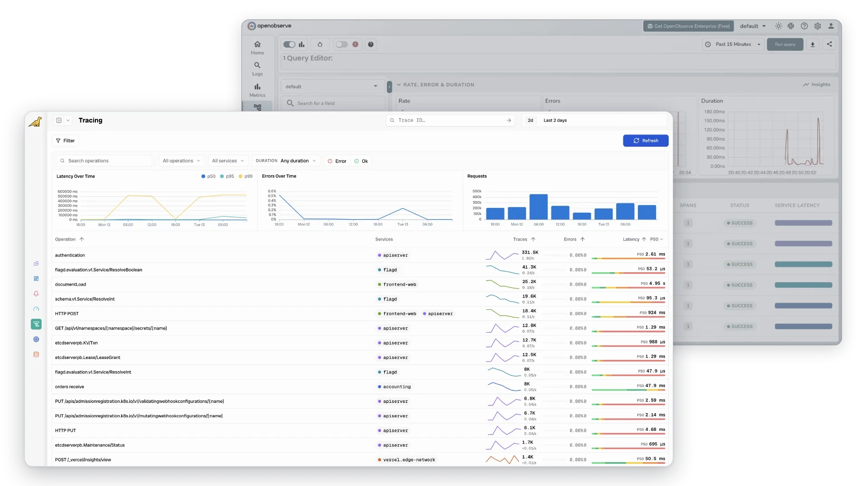This screenshot has width=868, height=486.
Task: Click Get OpenObserve Enterprise (Free) button
Action: (688, 26)
